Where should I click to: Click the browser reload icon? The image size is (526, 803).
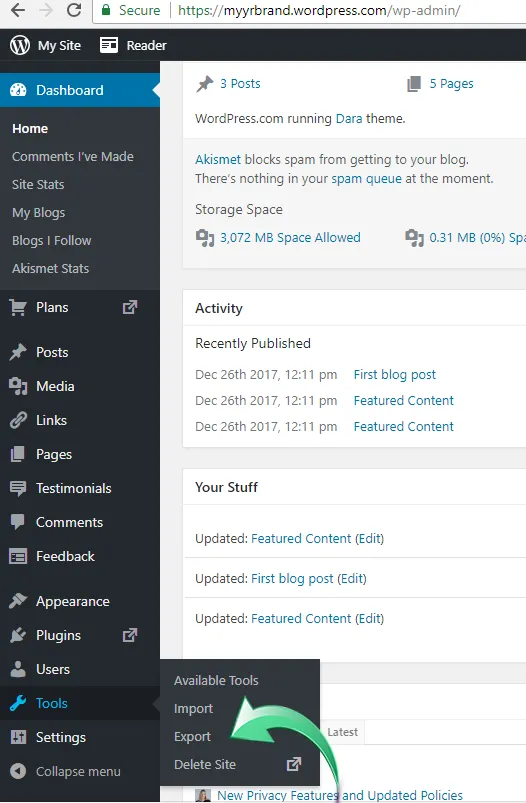[74, 10]
